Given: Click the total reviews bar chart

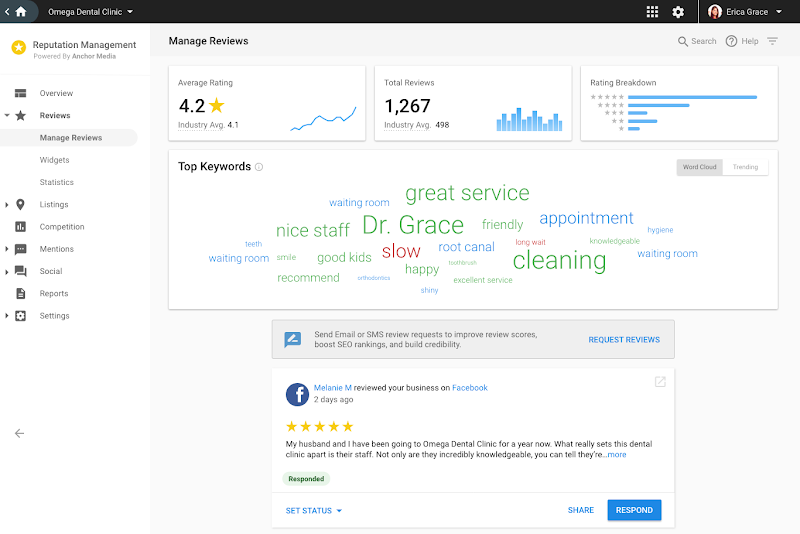Looking at the screenshot, I should tap(530, 119).
